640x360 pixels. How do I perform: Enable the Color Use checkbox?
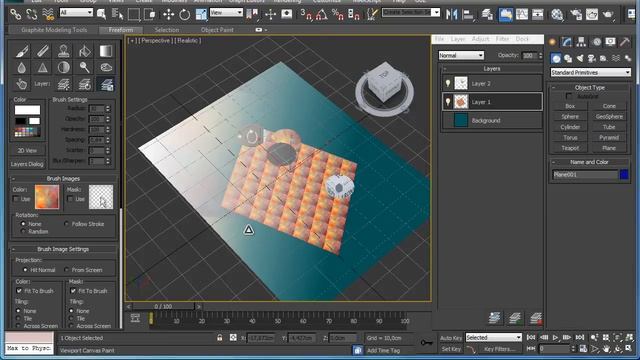coord(16,199)
